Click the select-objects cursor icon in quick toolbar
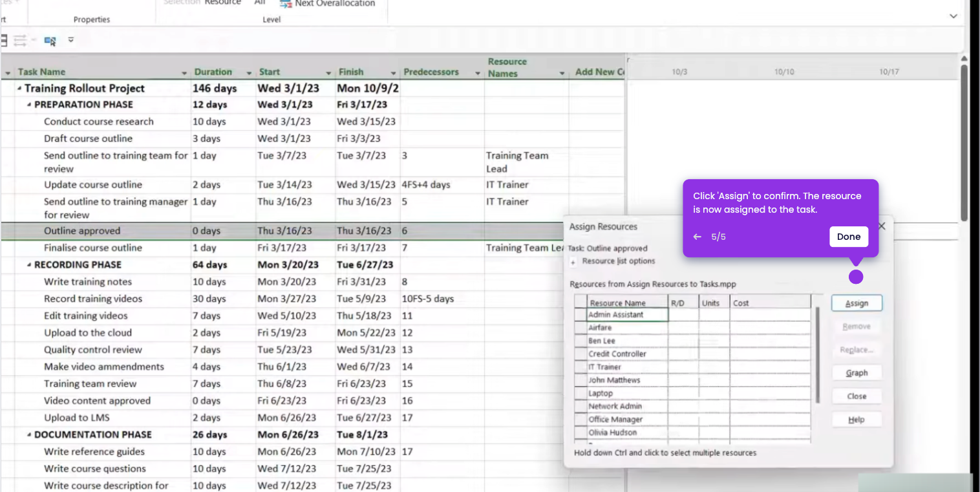The image size is (980, 492). [50, 41]
